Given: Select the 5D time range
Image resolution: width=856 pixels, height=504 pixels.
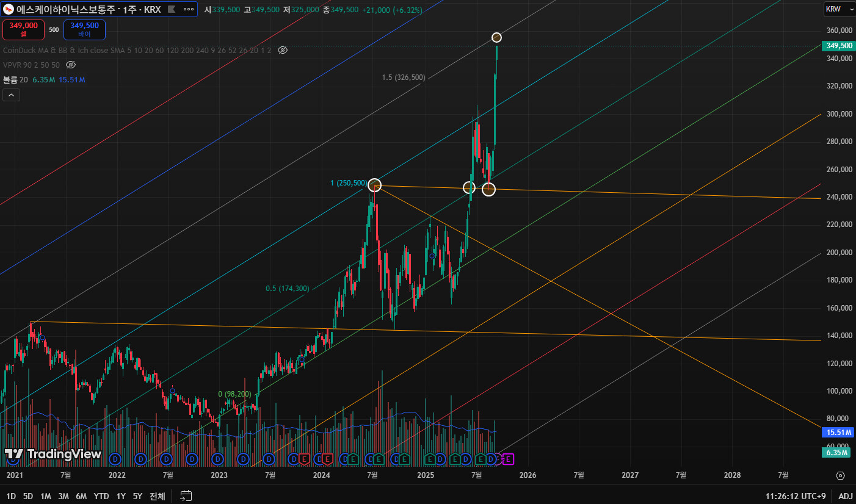Looking at the screenshot, I should 28,496.
